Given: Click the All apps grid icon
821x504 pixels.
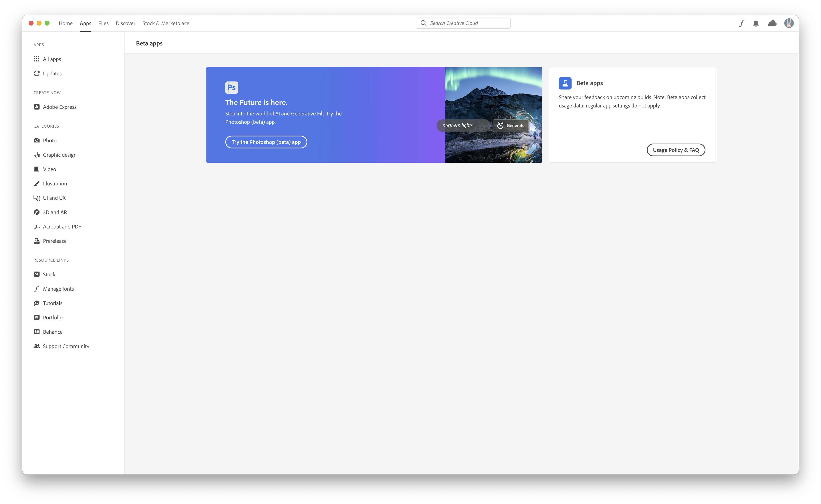Looking at the screenshot, I should 37,59.
